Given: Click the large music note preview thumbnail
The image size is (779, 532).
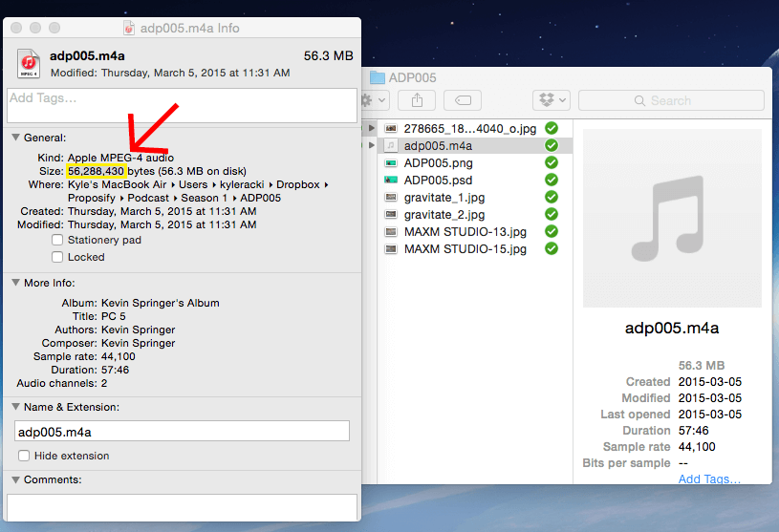Looking at the screenshot, I should pos(672,219).
